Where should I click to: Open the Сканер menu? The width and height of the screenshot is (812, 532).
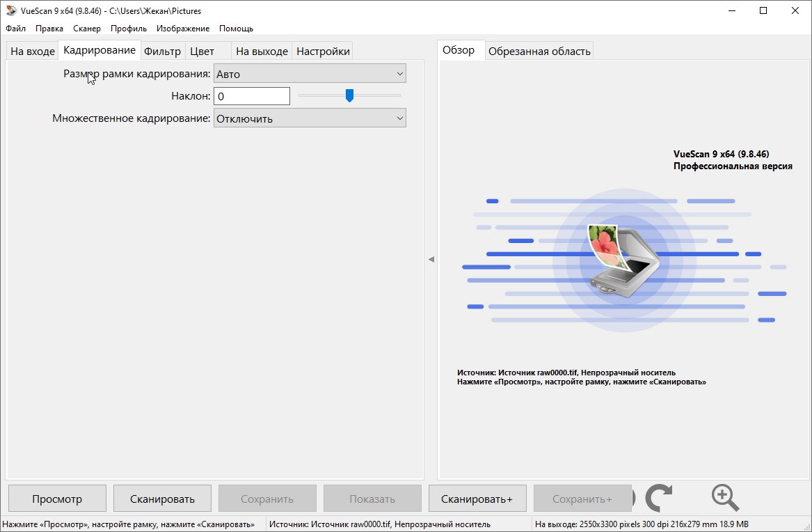87,29
